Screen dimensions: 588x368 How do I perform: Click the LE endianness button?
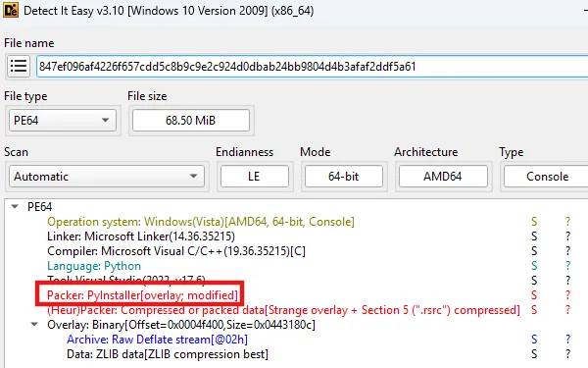pos(255,176)
